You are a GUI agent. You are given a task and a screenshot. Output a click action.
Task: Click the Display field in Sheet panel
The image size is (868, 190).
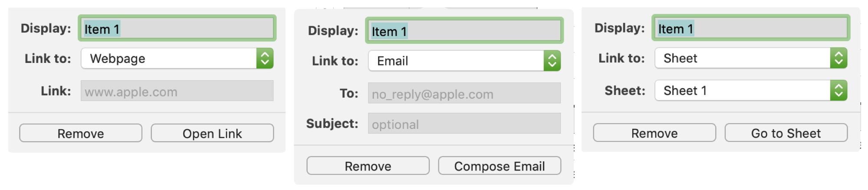(751, 28)
